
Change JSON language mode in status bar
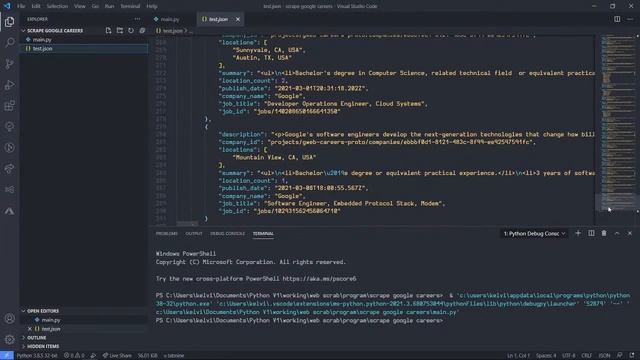[x=604, y=356]
